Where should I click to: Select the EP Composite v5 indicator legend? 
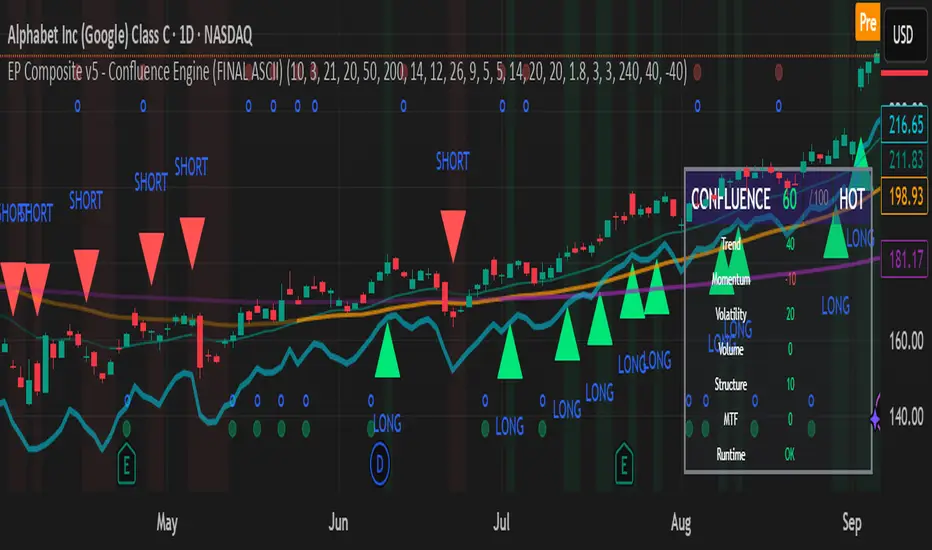(347, 73)
